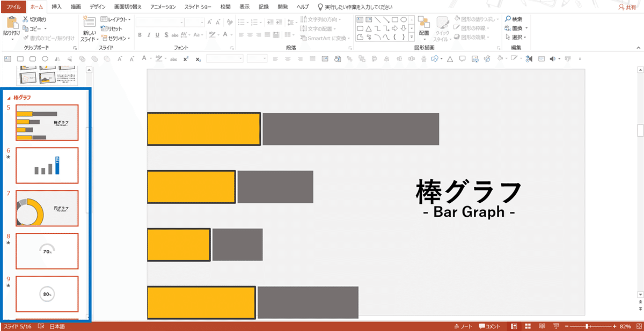Toggle Underline formatting
The image size is (644, 331).
[157, 35]
